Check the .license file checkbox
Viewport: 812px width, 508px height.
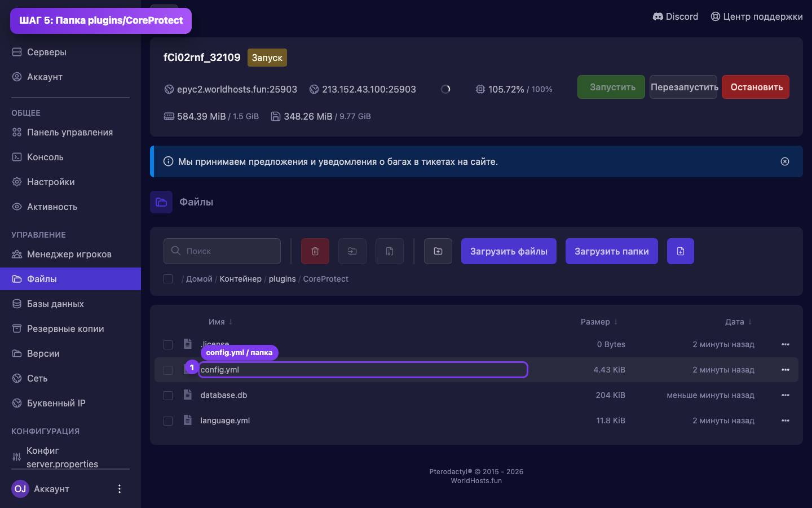point(168,344)
